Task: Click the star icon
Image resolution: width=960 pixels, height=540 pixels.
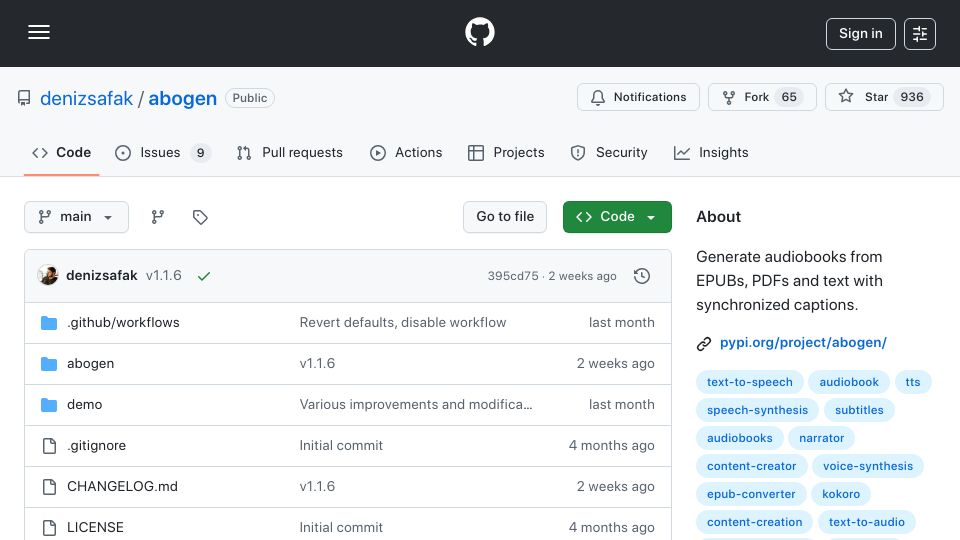Action: [x=846, y=96]
